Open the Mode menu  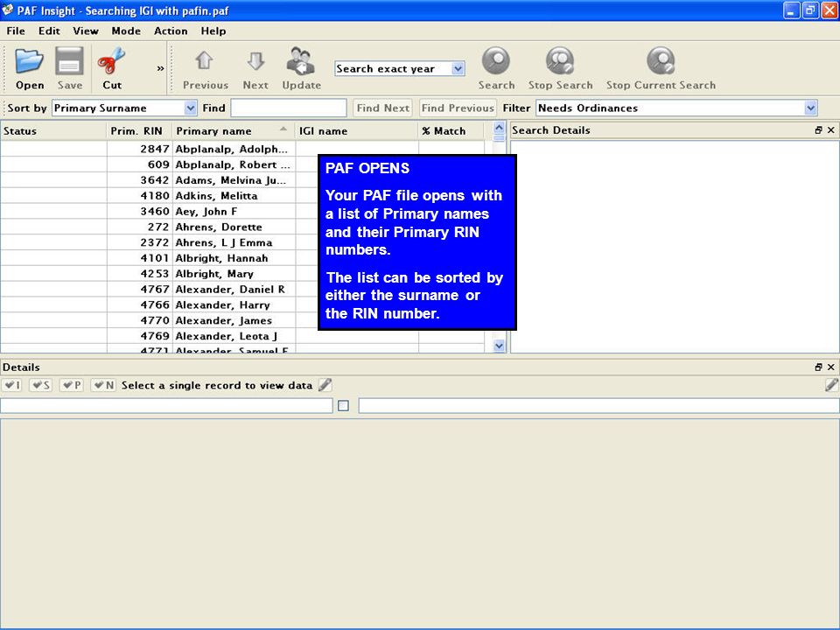(126, 31)
